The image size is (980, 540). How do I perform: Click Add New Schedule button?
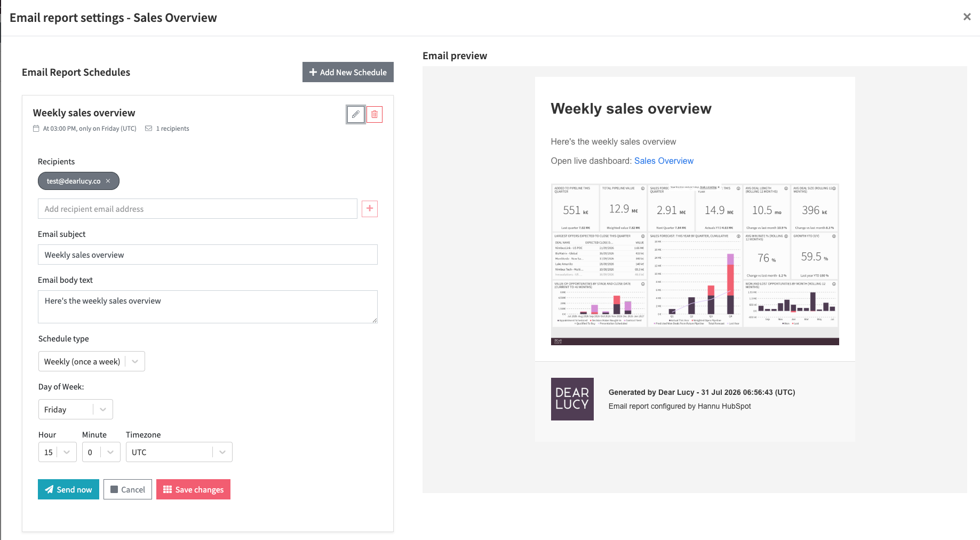pyautogui.click(x=348, y=72)
